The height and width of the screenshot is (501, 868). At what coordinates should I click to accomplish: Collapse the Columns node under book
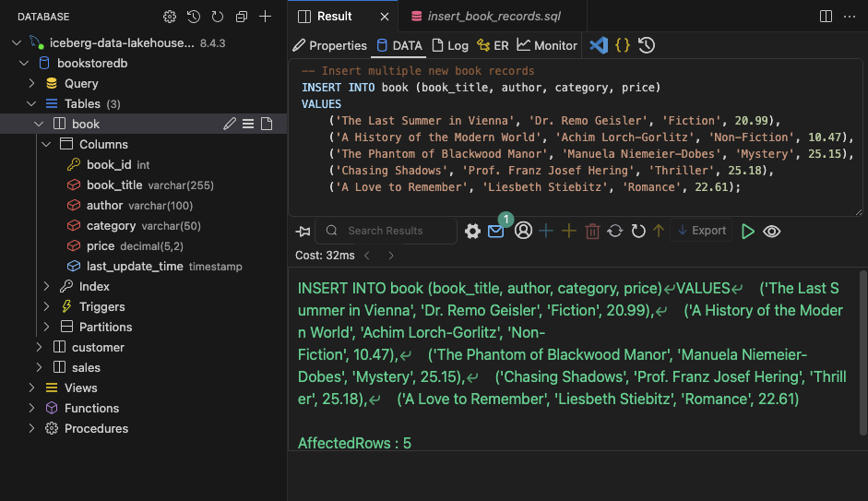(47, 144)
